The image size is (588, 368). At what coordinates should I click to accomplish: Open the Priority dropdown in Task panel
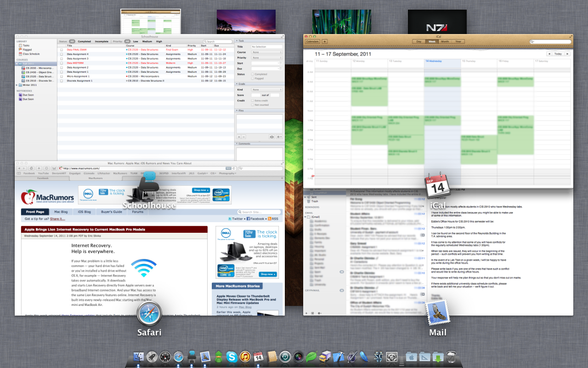tap(266, 57)
